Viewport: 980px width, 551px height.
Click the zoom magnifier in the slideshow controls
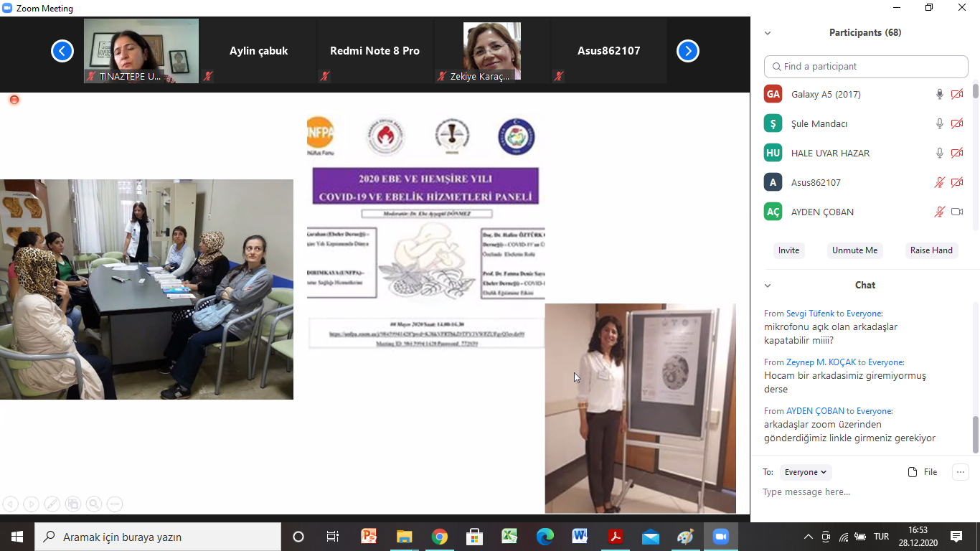[x=93, y=504]
